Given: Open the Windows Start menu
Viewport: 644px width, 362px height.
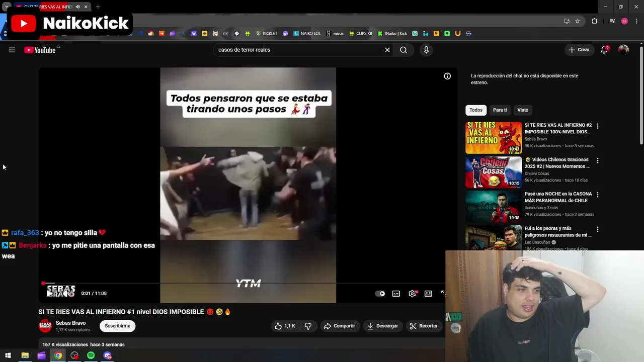Looking at the screenshot, I should click(8, 355).
